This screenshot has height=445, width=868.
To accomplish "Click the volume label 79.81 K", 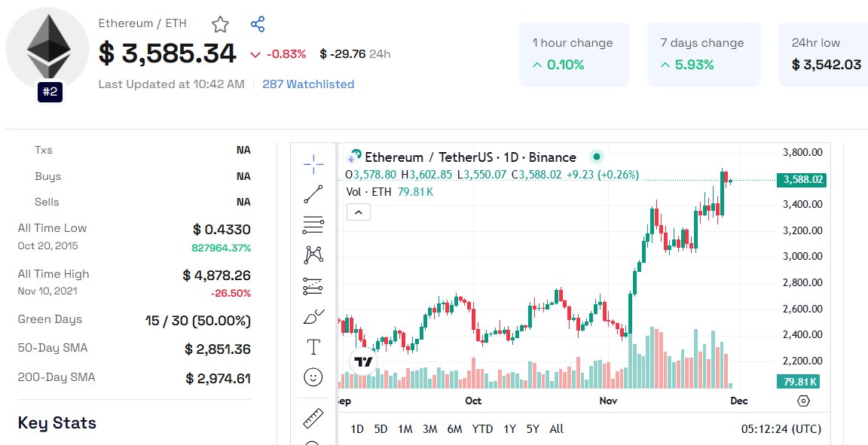I will [x=798, y=382].
